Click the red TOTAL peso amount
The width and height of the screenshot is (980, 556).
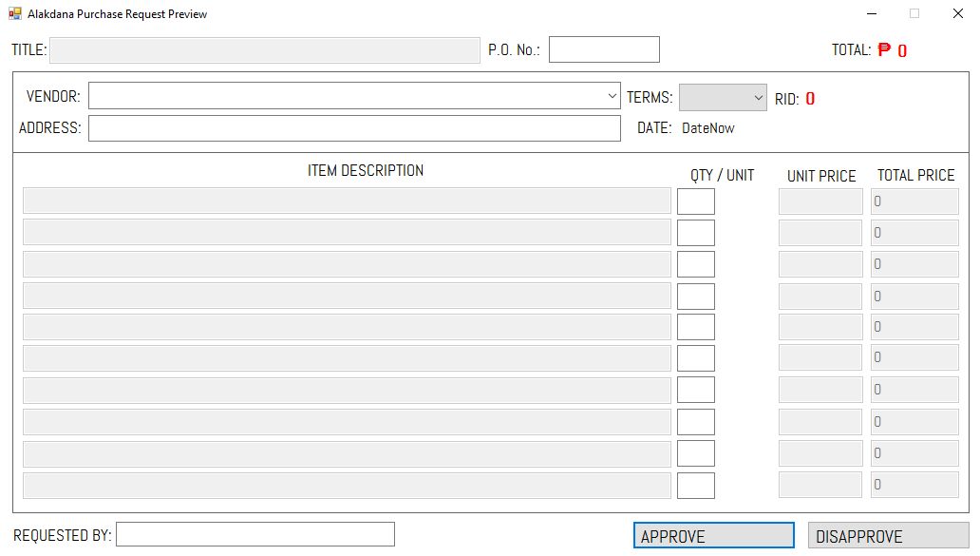[893, 50]
